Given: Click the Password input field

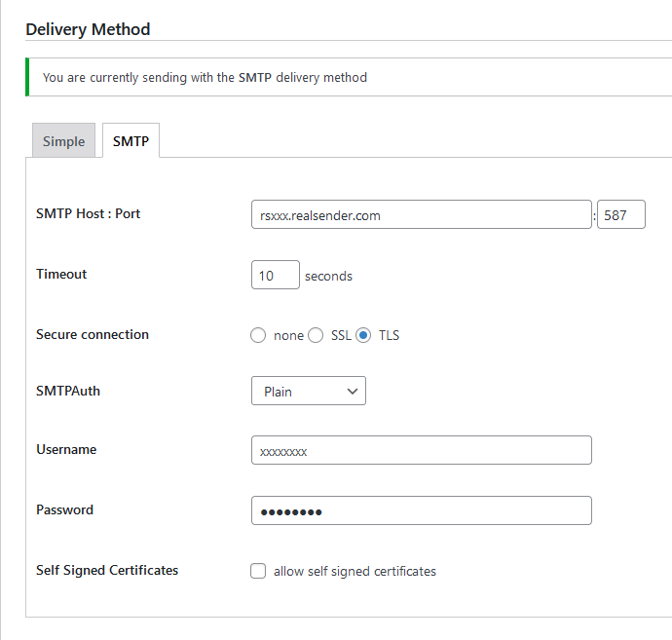Looking at the screenshot, I should pyautogui.click(x=421, y=511).
